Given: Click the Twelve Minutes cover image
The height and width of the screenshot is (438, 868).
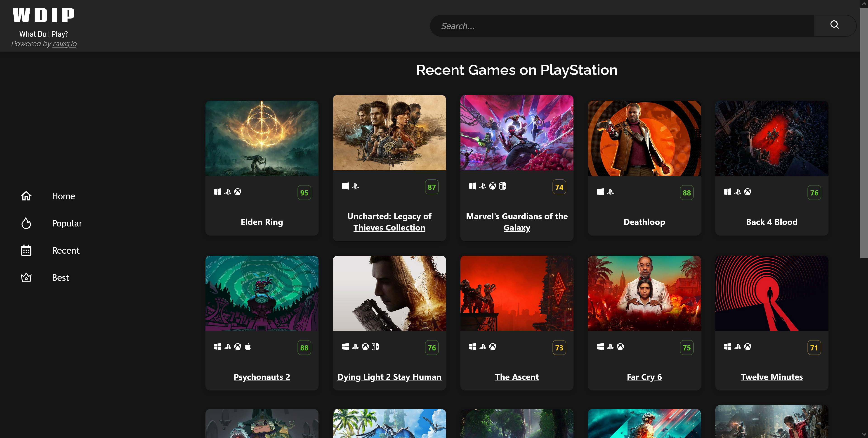Looking at the screenshot, I should (772, 293).
